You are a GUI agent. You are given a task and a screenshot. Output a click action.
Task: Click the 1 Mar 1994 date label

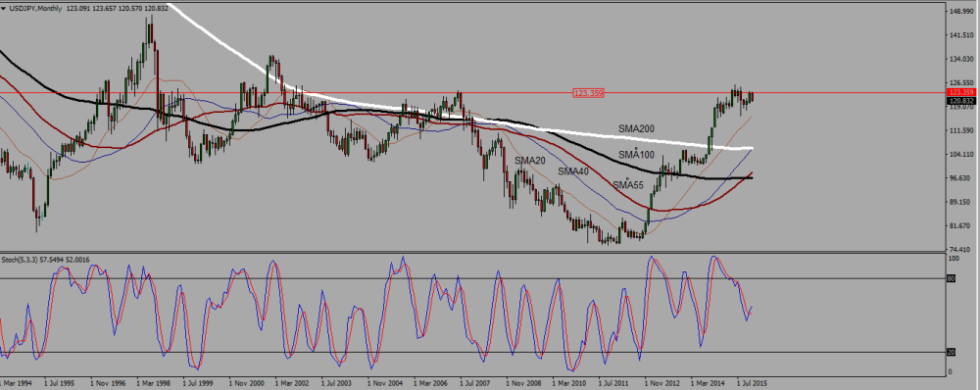[17, 381]
